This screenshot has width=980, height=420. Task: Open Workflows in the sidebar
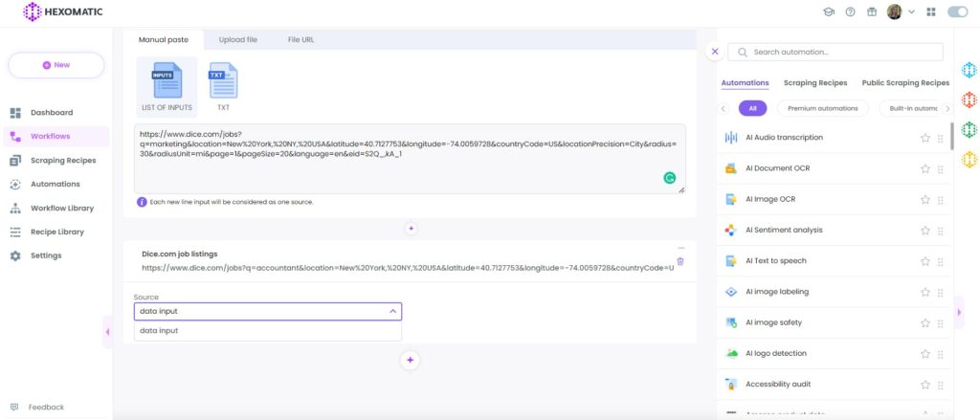click(56, 136)
